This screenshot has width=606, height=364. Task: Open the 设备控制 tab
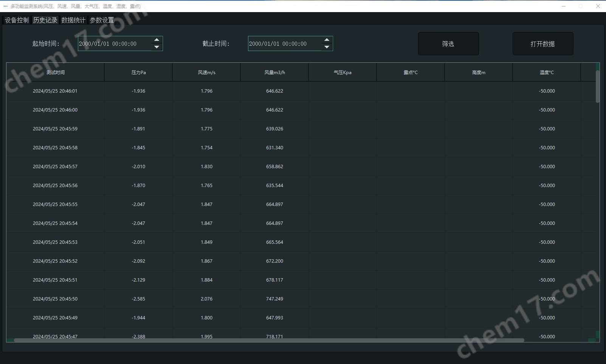coord(17,20)
